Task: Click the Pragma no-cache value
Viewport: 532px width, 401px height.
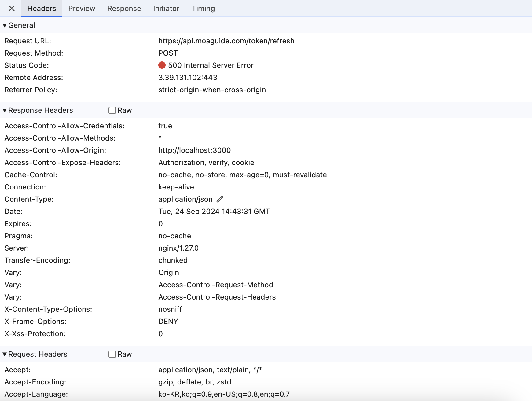Action: point(174,236)
